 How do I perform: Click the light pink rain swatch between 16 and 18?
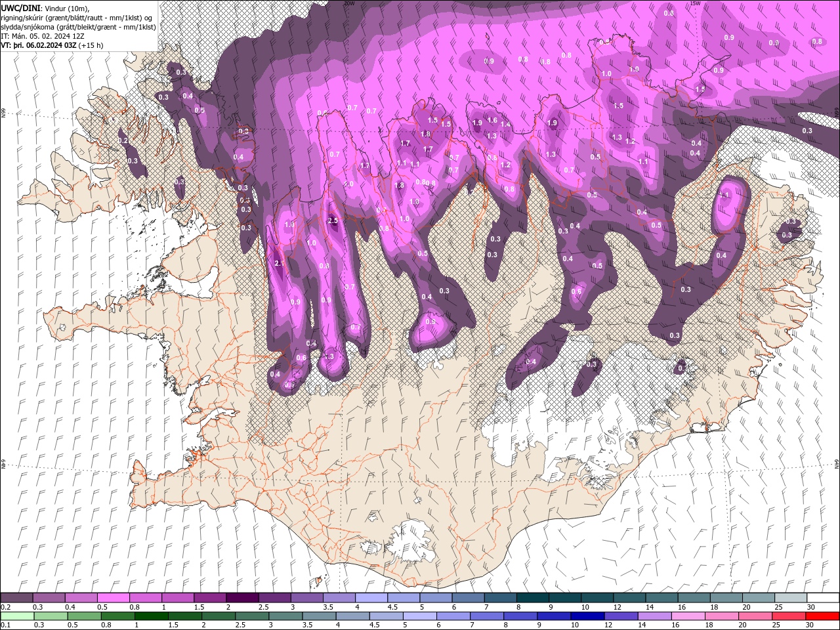point(687,616)
